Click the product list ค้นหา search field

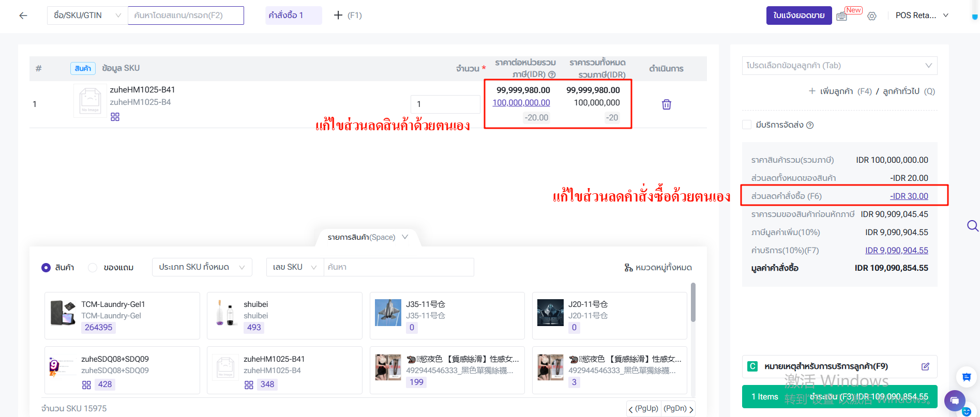coord(399,267)
